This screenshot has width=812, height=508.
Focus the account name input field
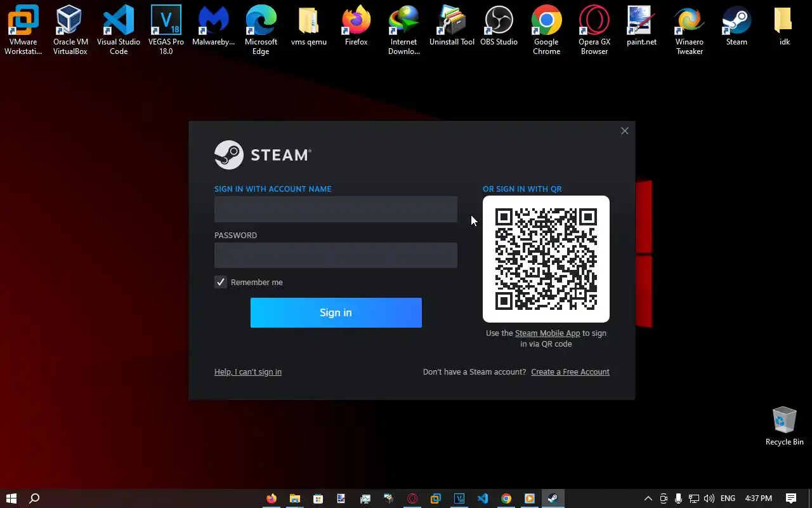[x=336, y=210]
